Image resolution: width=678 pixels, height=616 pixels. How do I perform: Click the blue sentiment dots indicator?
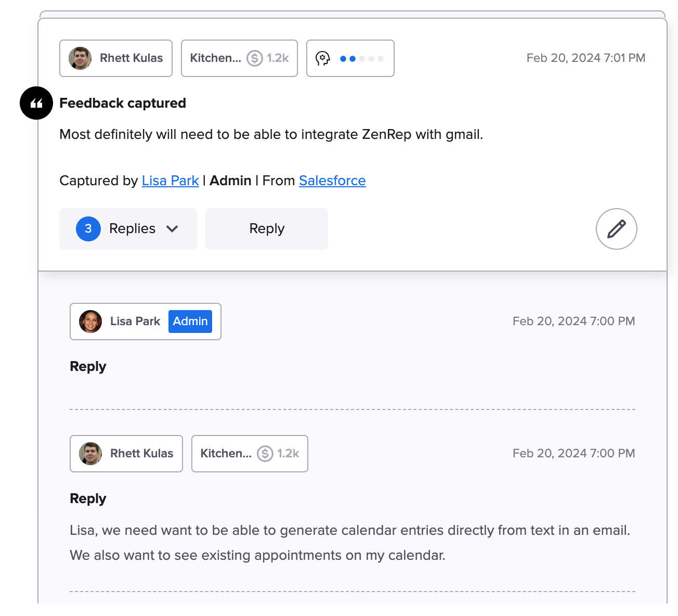point(361,59)
